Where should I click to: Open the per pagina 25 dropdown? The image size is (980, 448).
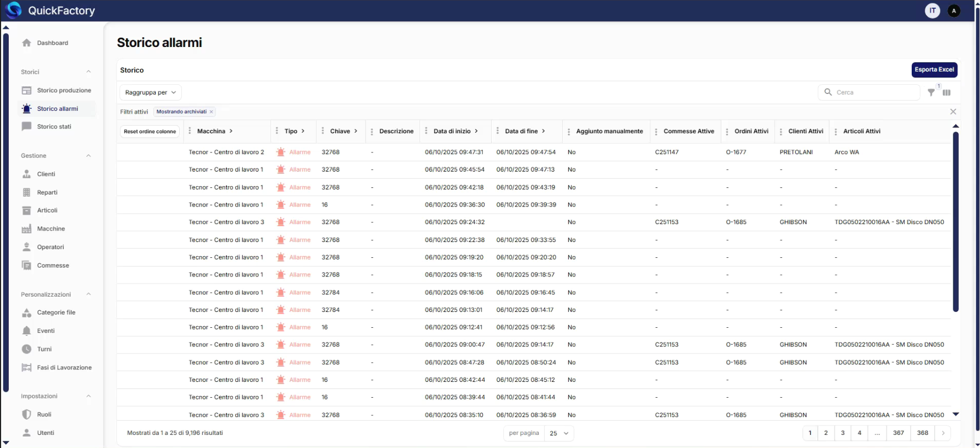click(559, 433)
